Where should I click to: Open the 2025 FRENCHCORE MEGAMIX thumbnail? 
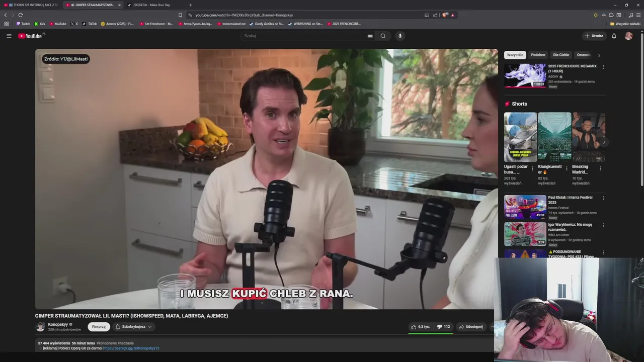(525, 75)
